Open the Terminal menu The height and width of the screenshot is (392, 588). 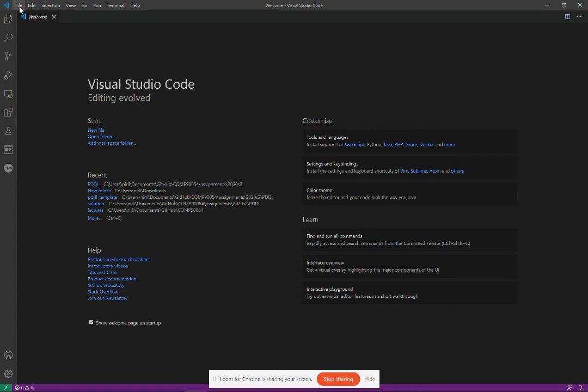tap(115, 5)
